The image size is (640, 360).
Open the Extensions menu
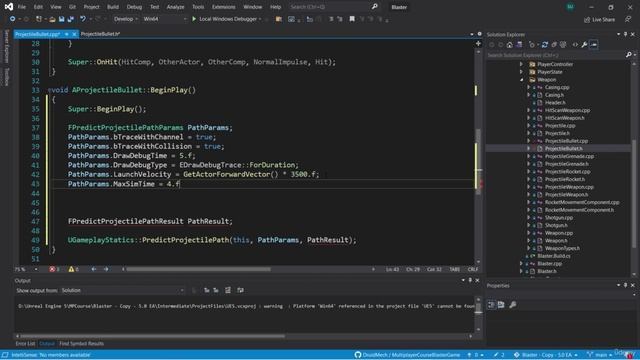pyautogui.click(x=224, y=7)
